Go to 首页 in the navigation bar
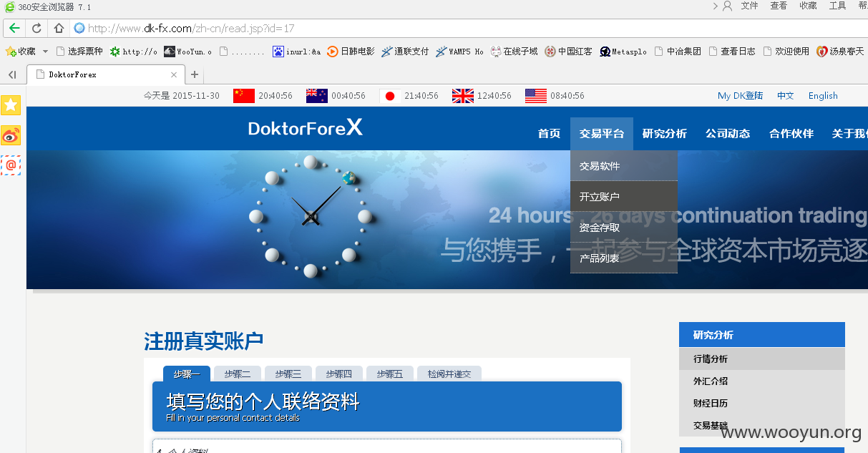 tap(550, 134)
